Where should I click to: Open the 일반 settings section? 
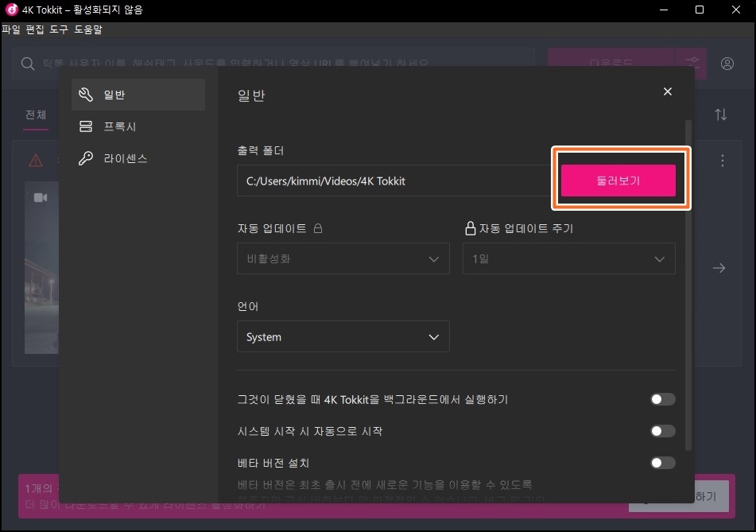coord(138,95)
